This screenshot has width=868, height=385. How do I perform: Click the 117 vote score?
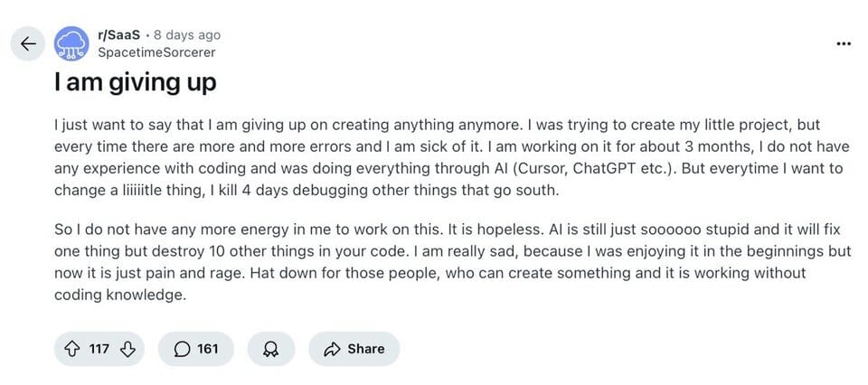(x=99, y=349)
